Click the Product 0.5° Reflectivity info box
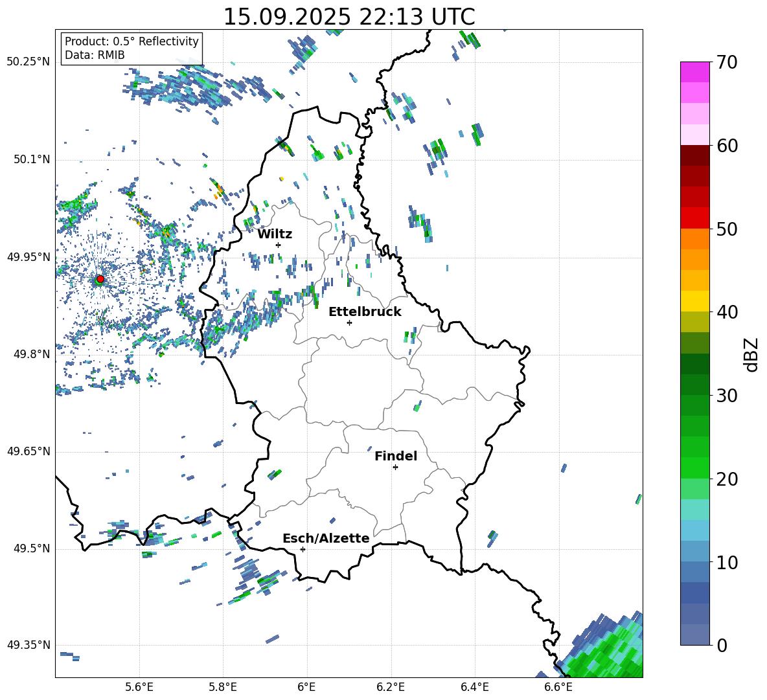The height and width of the screenshot is (700, 767). click(x=132, y=49)
